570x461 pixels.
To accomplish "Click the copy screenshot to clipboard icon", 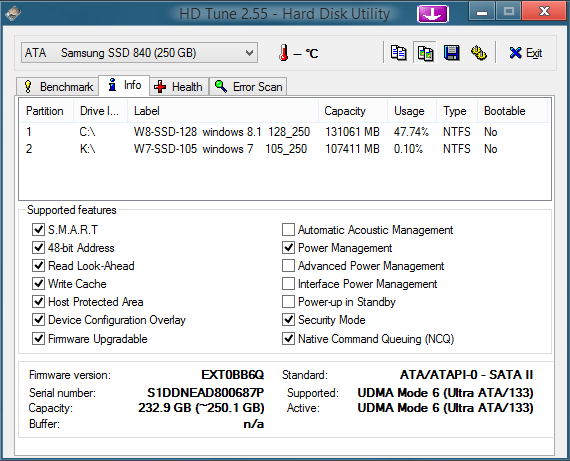I will click(x=425, y=53).
